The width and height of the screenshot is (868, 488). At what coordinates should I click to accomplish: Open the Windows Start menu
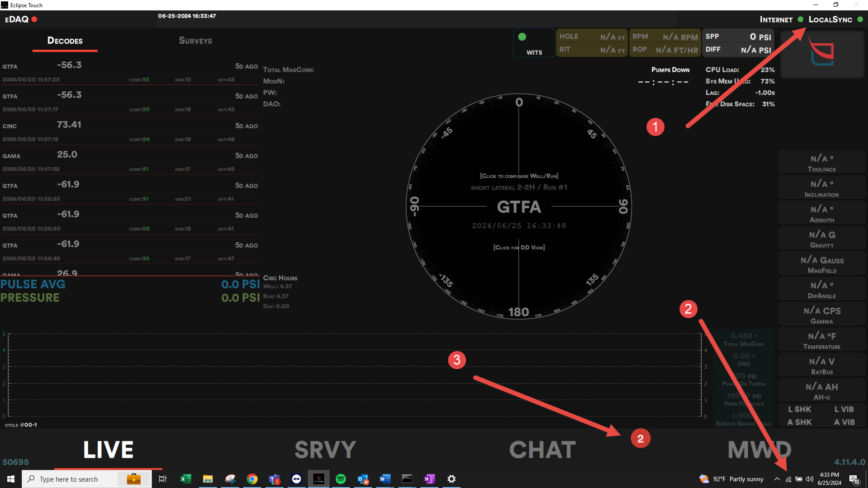pos(11,479)
